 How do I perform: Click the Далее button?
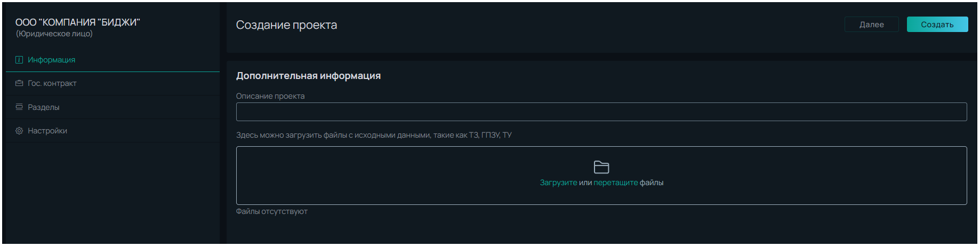click(871, 25)
